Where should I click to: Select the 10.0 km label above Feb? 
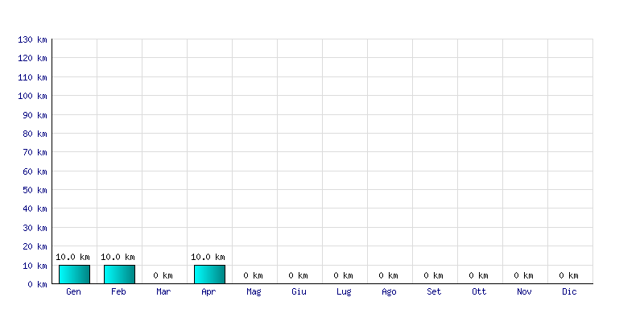(118, 257)
